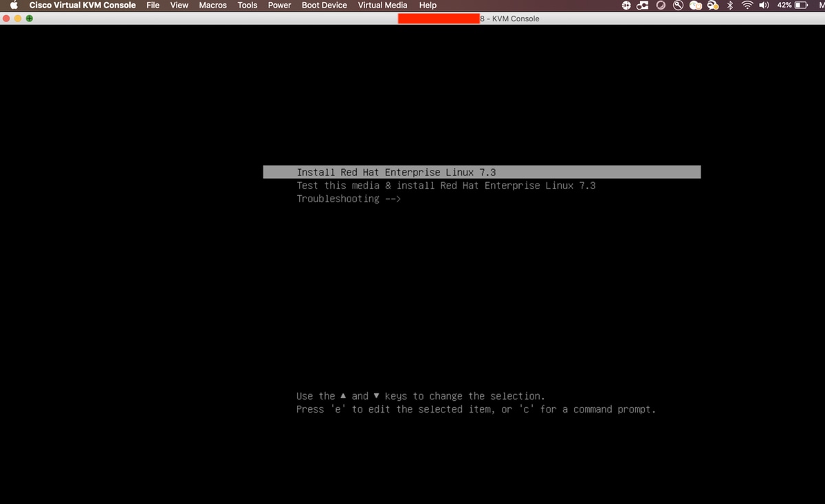Select the 'Troubleshooting -->' boot entry
The height and width of the screenshot is (504, 825).
pos(349,199)
